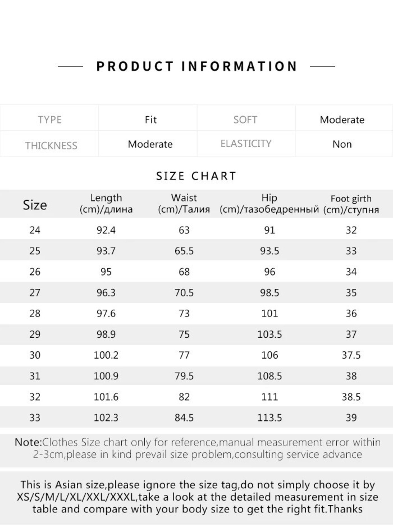The height and width of the screenshot is (532, 393).
Task: Select the 100.2 length value
Action: (x=106, y=355)
